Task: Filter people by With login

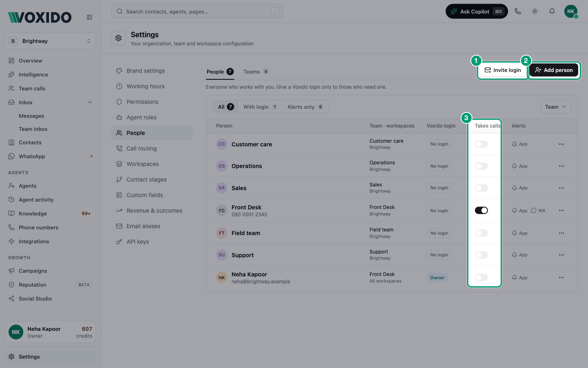Action: coord(260,107)
